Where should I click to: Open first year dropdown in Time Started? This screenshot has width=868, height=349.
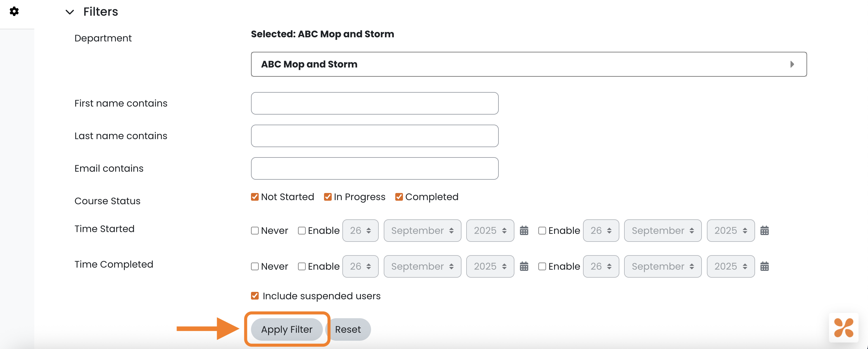click(490, 231)
